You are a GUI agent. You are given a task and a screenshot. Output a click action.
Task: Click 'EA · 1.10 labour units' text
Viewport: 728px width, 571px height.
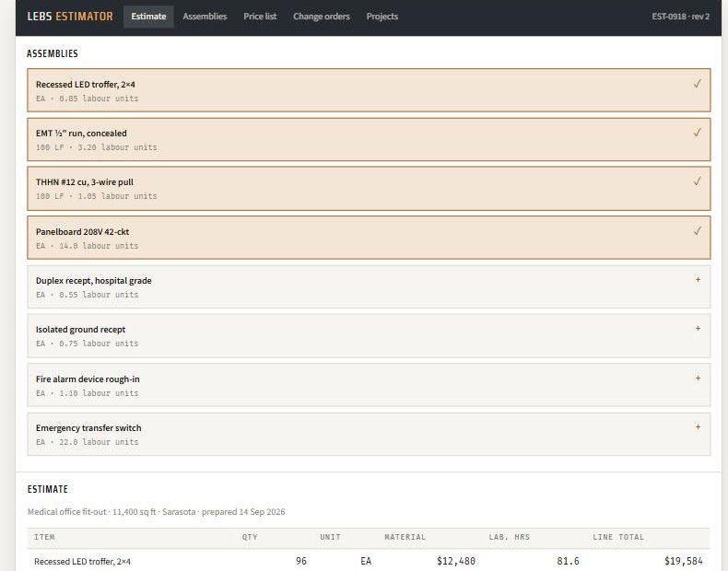pos(88,393)
